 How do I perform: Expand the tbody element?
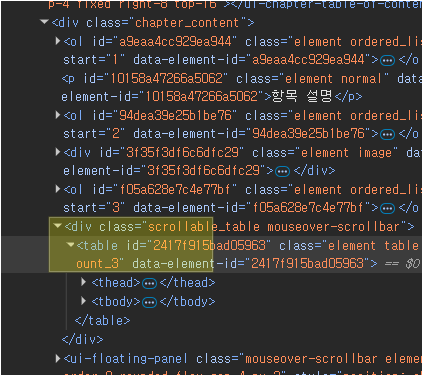click(x=84, y=301)
